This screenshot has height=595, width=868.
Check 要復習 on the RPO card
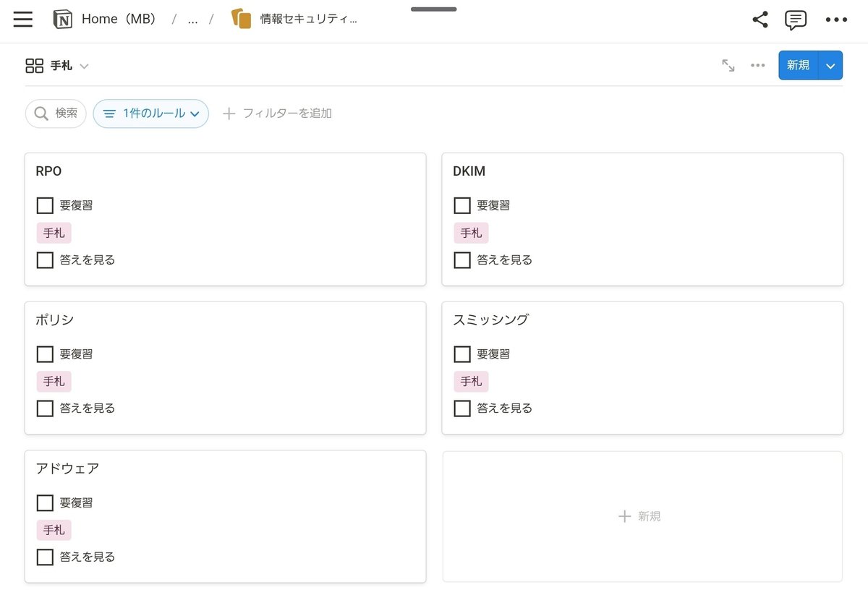tap(45, 205)
